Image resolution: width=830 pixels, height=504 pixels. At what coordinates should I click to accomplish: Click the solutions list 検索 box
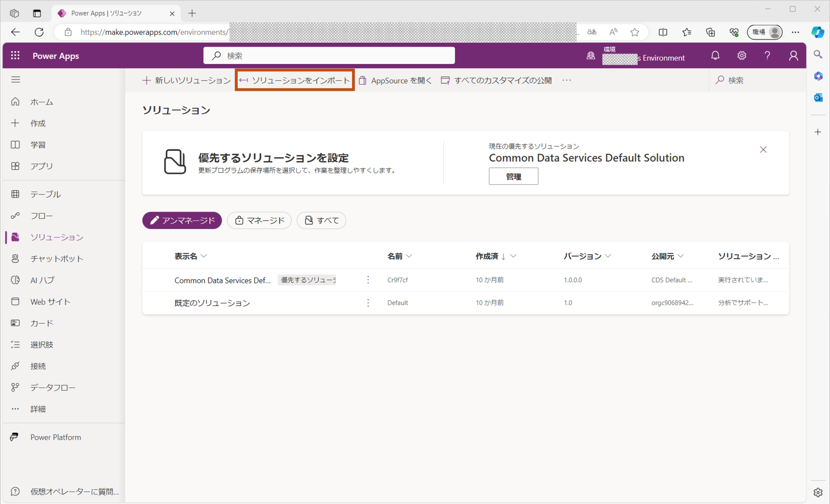point(757,80)
